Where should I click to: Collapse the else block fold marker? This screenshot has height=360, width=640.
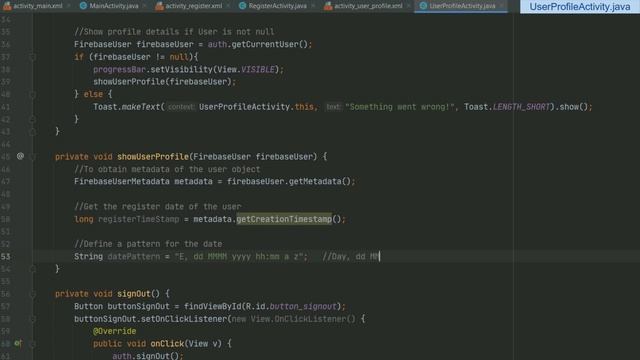33,94
